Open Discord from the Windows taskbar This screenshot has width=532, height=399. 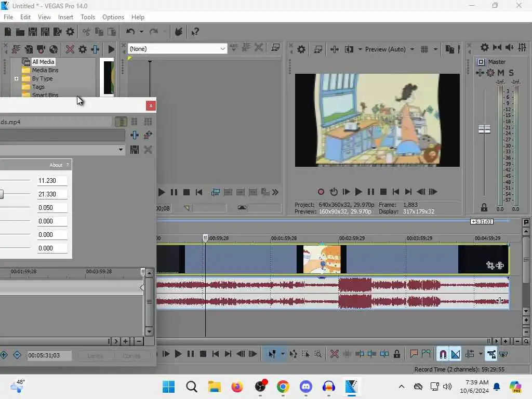306,387
